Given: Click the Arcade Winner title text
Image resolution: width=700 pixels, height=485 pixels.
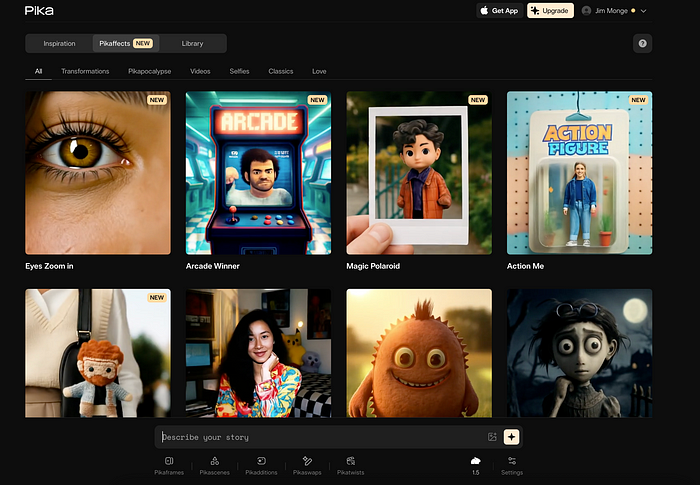Looking at the screenshot, I should click(x=212, y=266).
